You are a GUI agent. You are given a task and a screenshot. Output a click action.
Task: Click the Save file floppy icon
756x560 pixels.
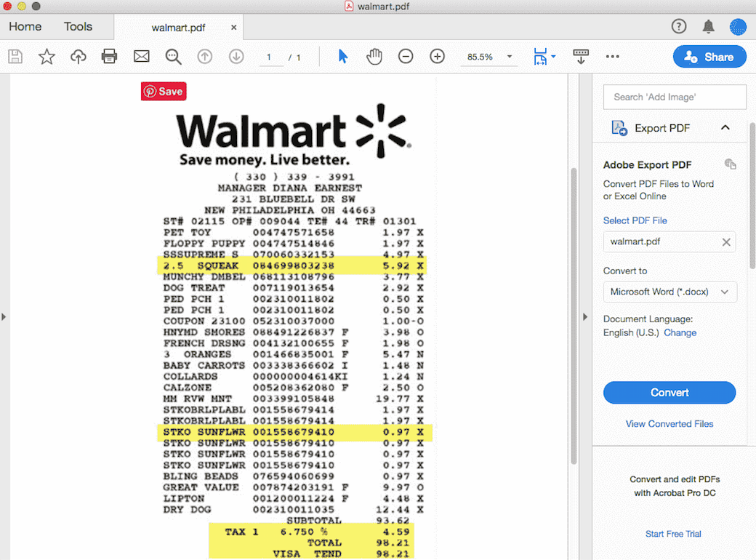click(15, 57)
